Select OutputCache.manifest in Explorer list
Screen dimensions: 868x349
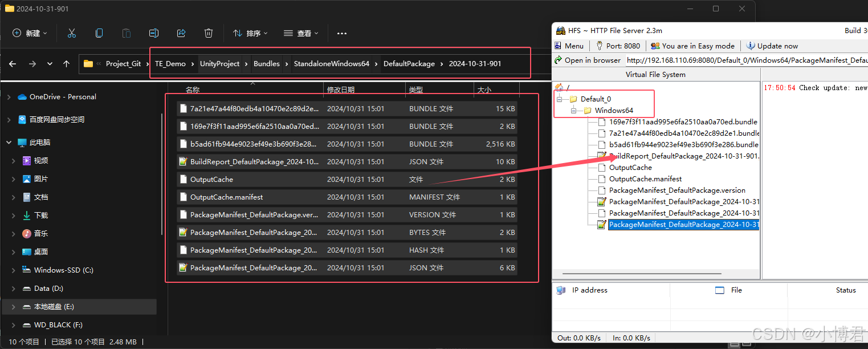pyautogui.click(x=347, y=197)
